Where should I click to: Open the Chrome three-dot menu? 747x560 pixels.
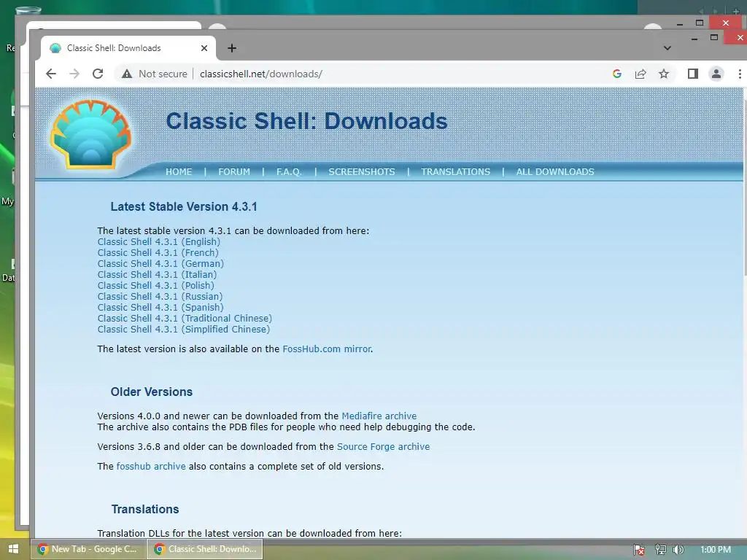pos(740,74)
